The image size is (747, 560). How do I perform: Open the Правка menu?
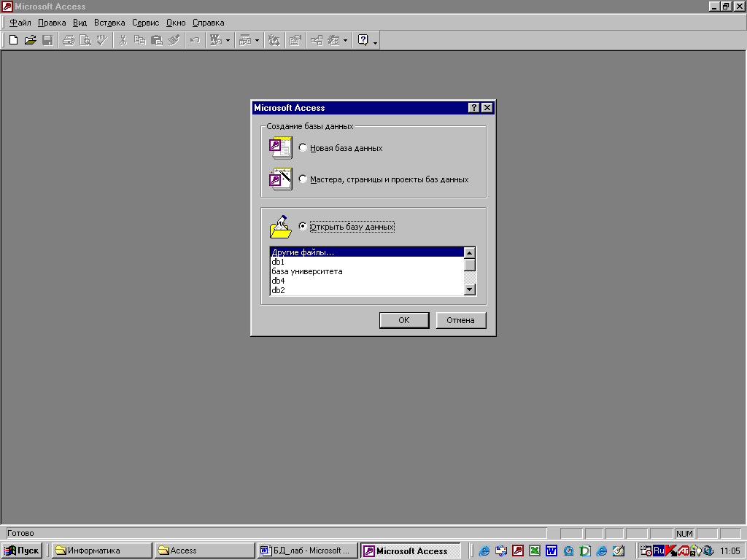coord(52,23)
